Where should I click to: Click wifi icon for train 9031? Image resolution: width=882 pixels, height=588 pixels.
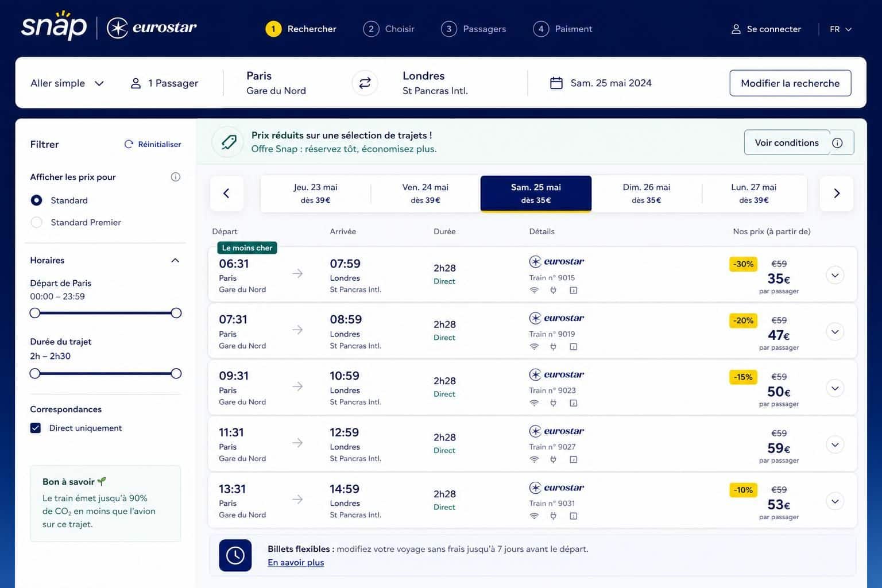tap(534, 516)
